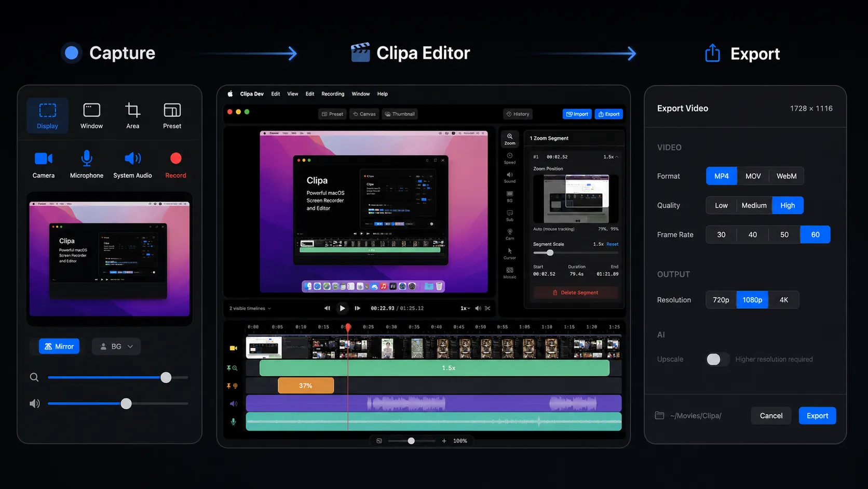Set frame rate to 30
This screenshot has height=489, width=868.
click(722, 235)
